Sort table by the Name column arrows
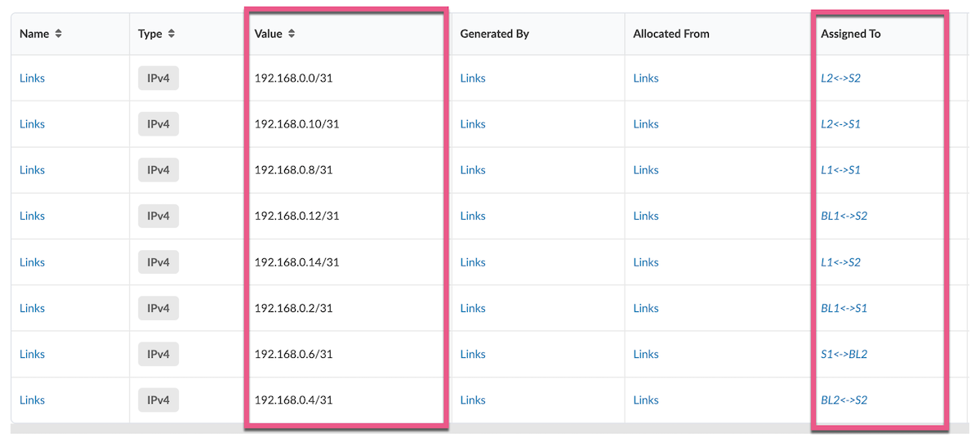Image resolution: width=980 pixels, height=447 pixels. tap(58, 34)
